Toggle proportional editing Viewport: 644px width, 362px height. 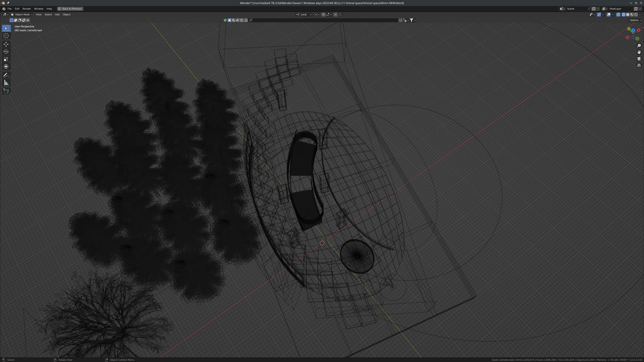coord(335,14)
